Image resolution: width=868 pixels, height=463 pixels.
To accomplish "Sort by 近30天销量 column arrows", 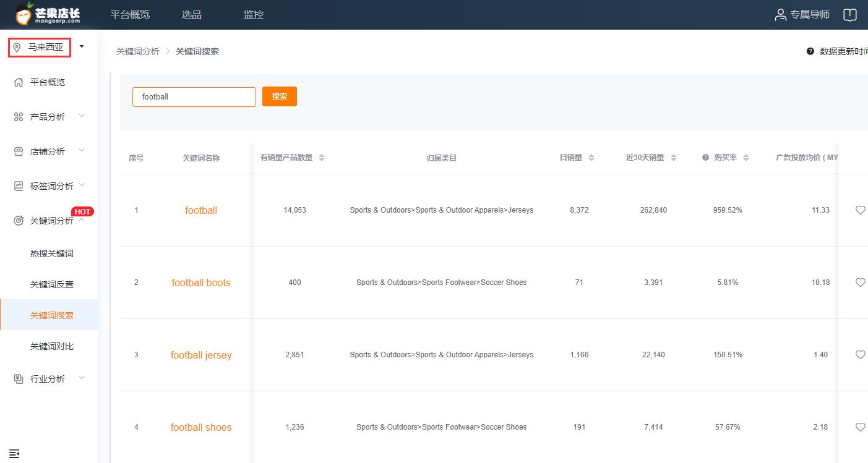I will point(674,158).
